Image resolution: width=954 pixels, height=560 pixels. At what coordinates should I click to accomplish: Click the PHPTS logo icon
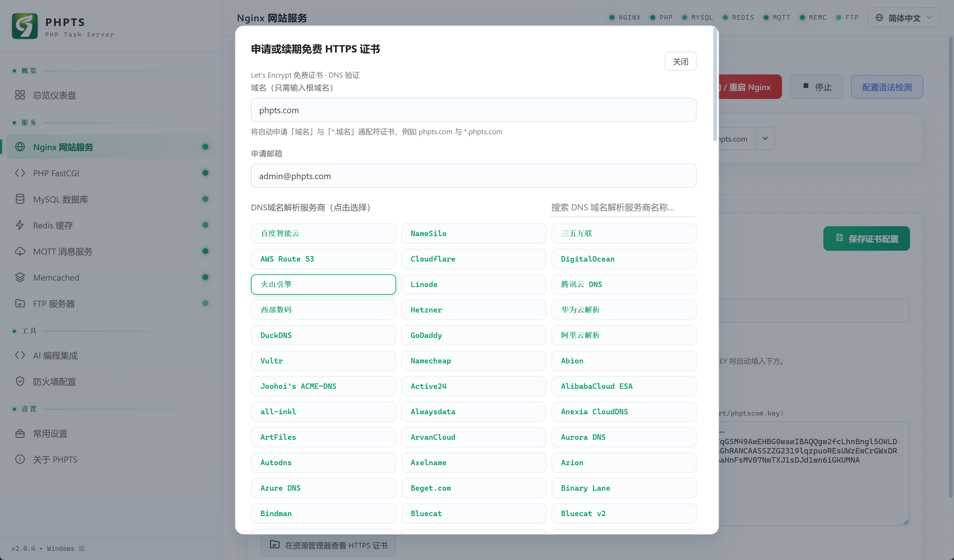[x=25, y=26]
